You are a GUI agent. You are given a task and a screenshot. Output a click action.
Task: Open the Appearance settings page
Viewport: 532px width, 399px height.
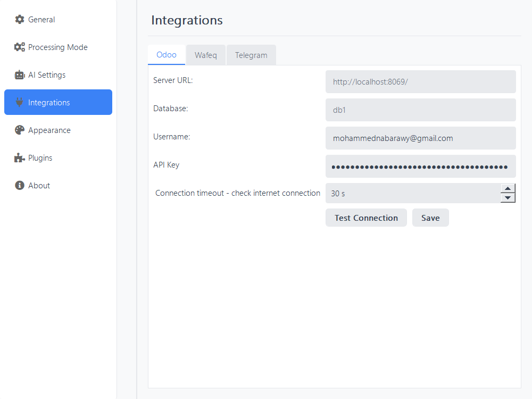tap(49, 130)
